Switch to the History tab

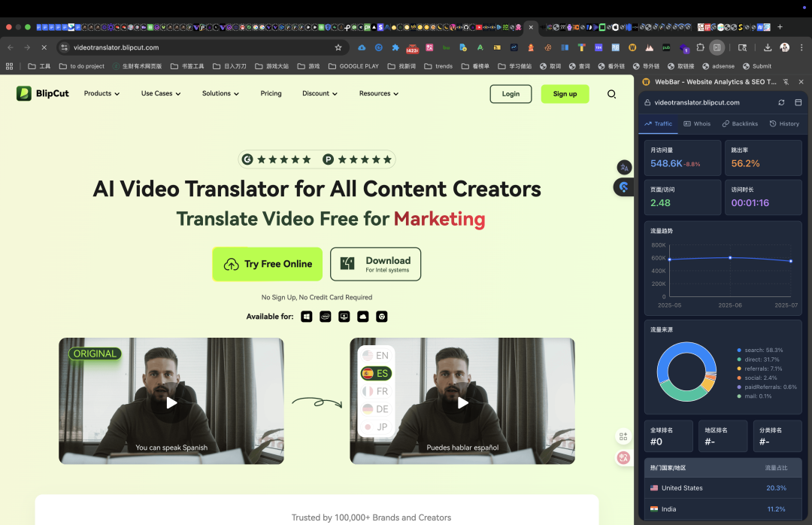click(784, 124)
